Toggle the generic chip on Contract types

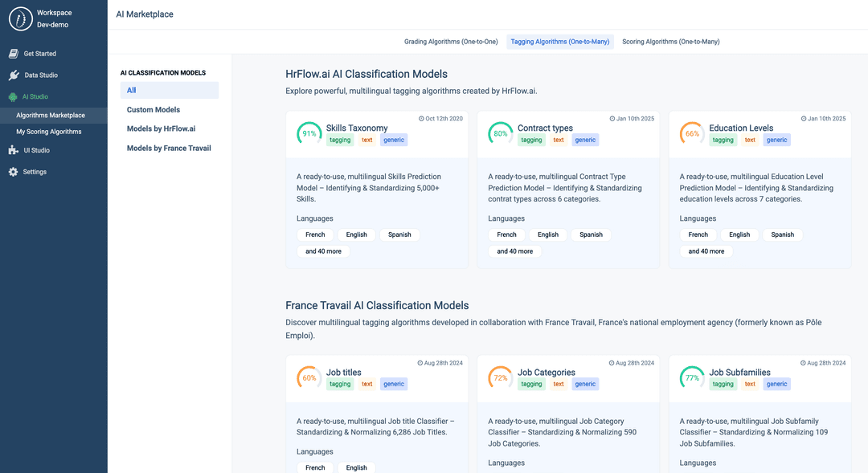click(x=584, y=140)
